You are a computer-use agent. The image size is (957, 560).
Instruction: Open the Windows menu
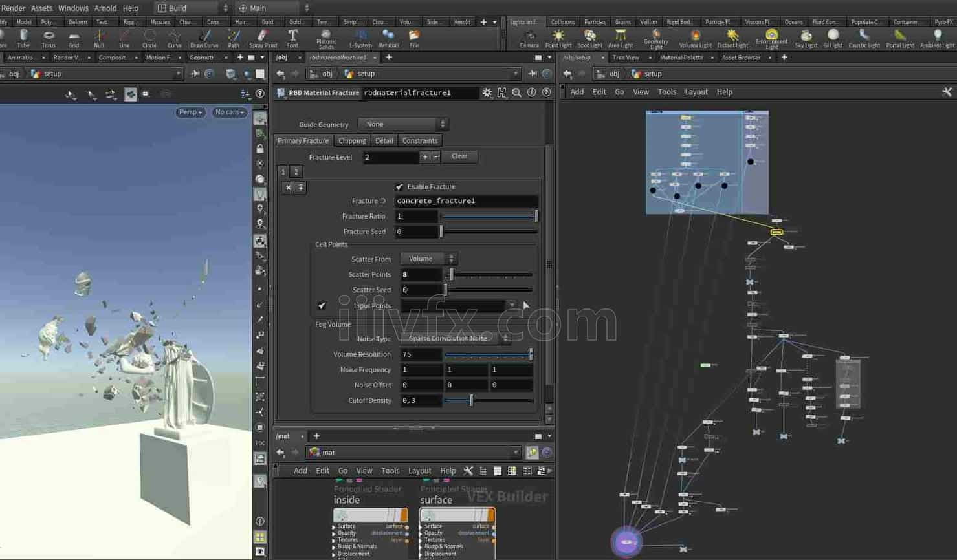pyautogui.click(x=73, y=8)
